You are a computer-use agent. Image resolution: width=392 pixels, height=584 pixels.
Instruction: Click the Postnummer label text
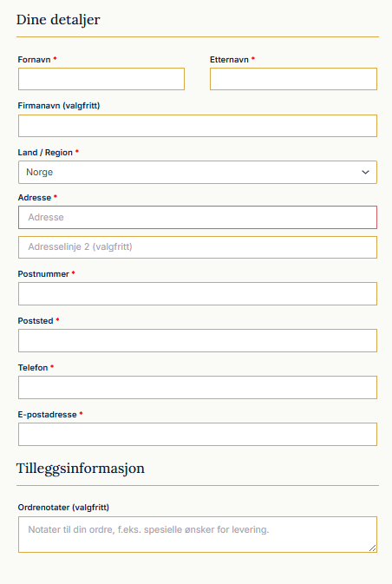coord(43,274)
